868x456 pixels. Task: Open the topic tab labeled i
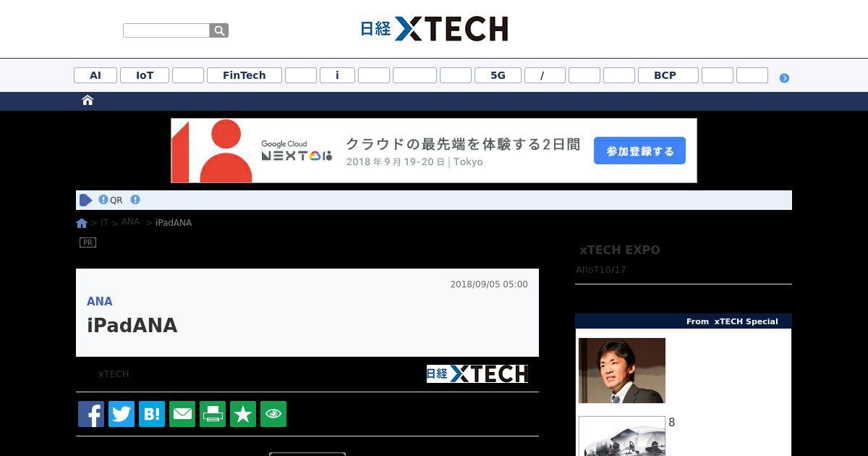(337, 75)
